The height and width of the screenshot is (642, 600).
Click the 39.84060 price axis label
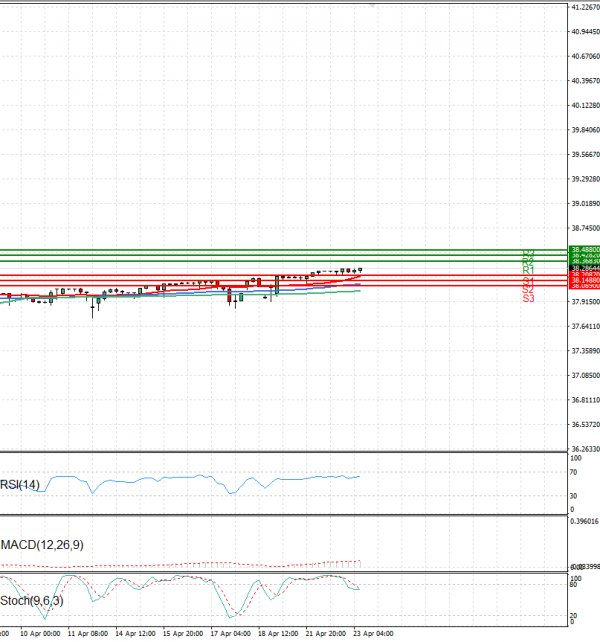586,130
